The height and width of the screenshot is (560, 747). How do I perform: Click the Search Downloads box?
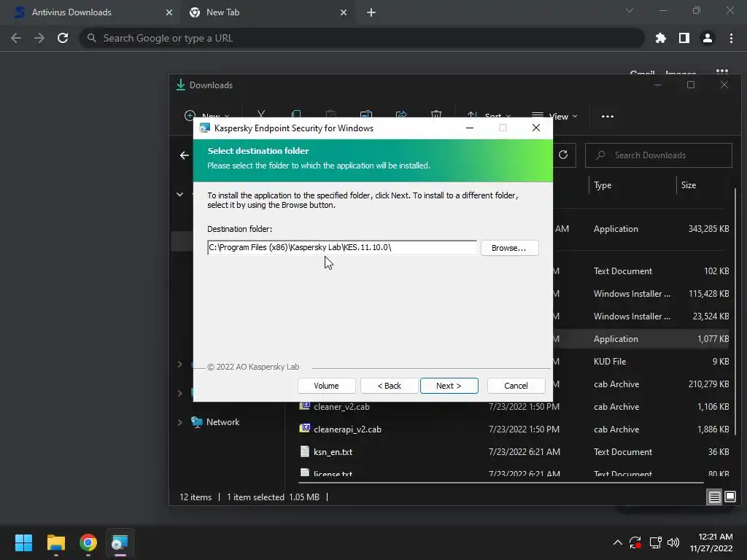point(659,155)
